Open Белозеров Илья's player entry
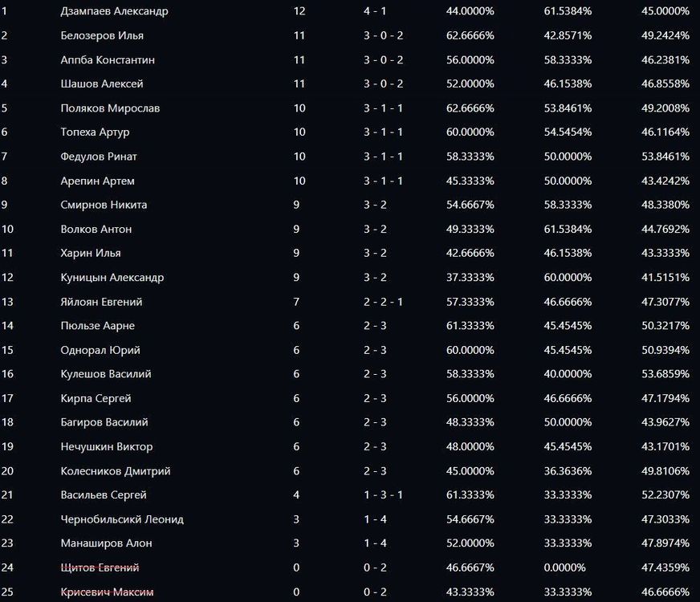700x602 pixels. point(102,35)
